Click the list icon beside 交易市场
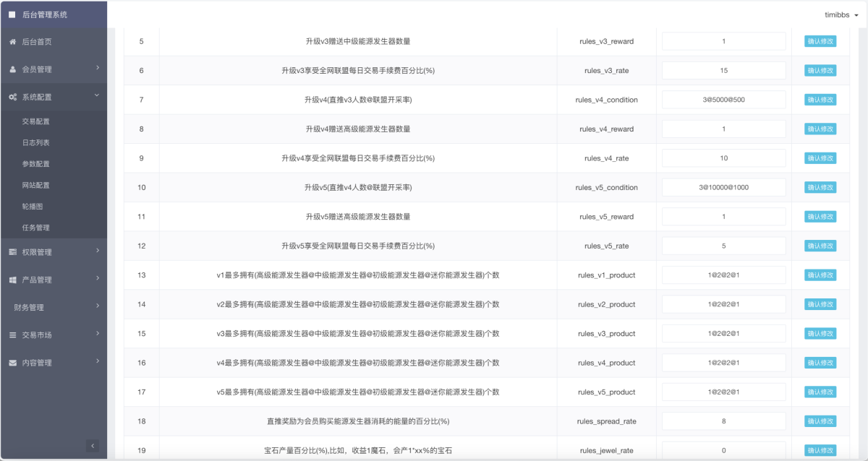 [12, 335]
